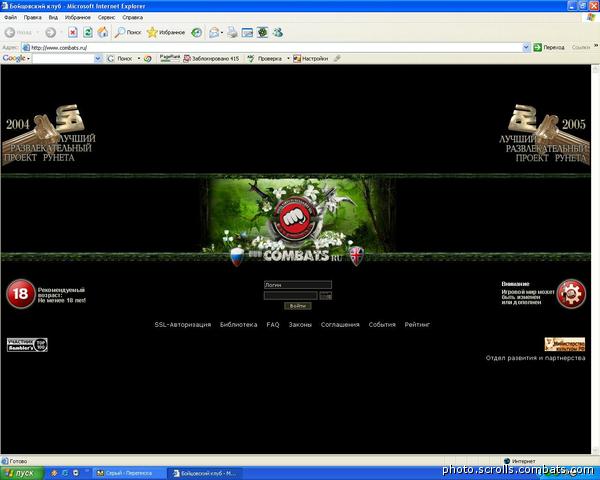Refresh the page with the green arrows icon

(x=88, y=33)
